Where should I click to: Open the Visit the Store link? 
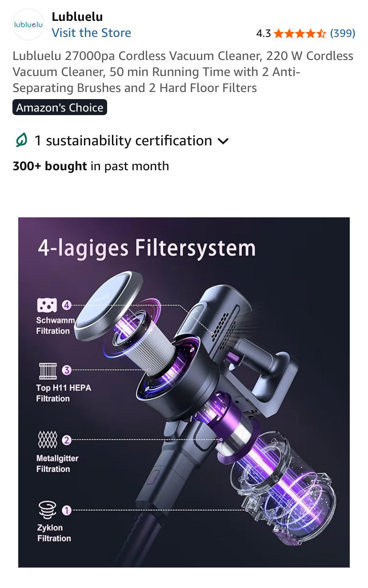[x=91, y=33]
